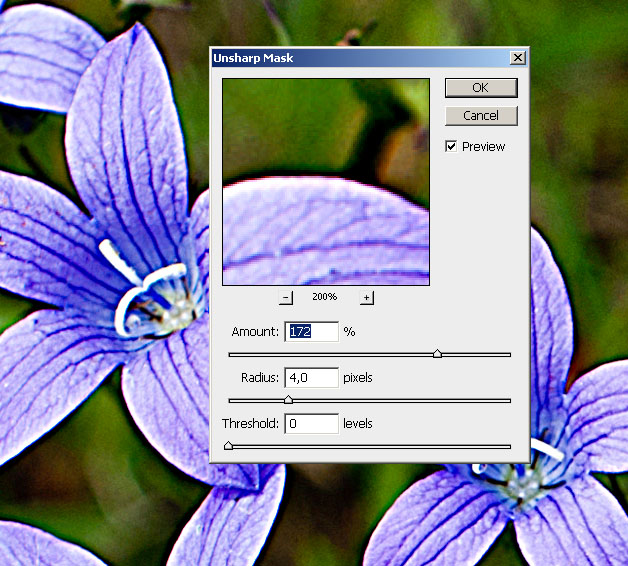
Task: Click the 200% preview zoom value
Action: click(x=324, y=297)
